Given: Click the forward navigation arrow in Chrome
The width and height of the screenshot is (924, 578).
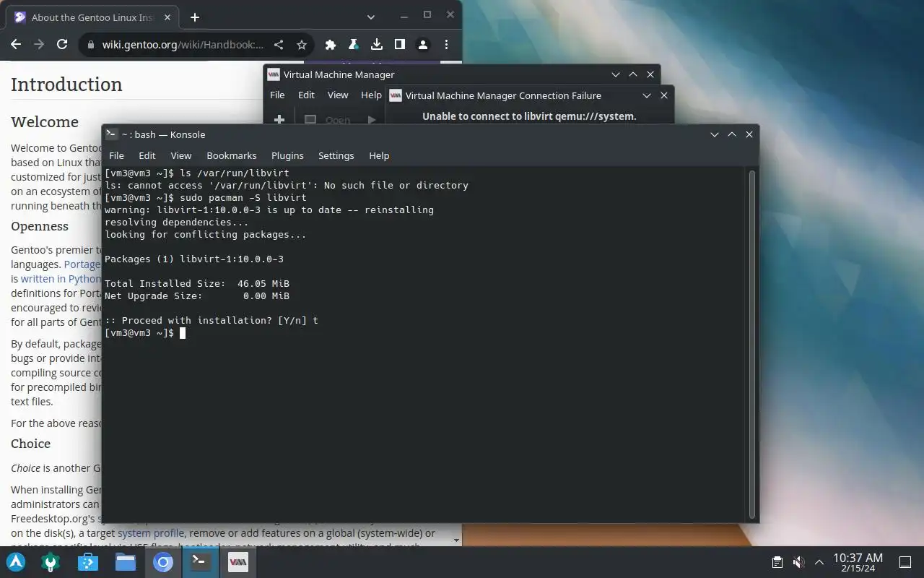Looking at the screenshot, I should click(x=39, y=45).
